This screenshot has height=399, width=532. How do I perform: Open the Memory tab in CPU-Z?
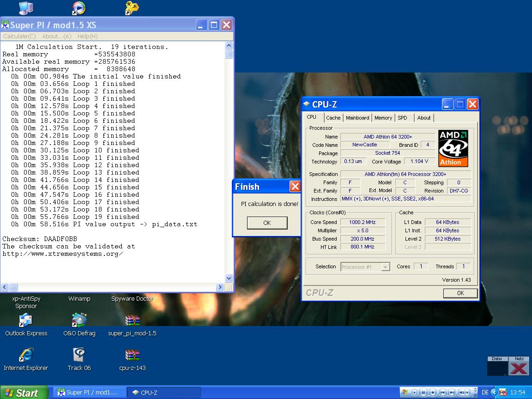383,118
